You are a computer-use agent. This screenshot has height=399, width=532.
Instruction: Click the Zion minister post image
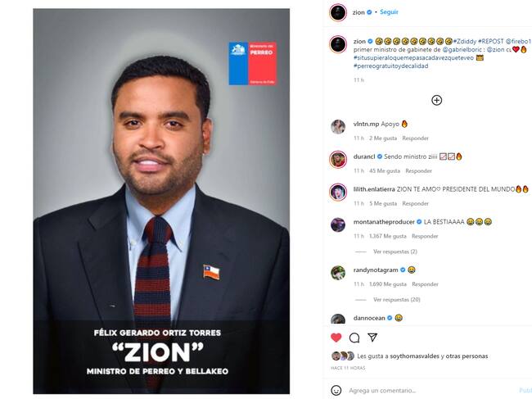pos(160,201)
